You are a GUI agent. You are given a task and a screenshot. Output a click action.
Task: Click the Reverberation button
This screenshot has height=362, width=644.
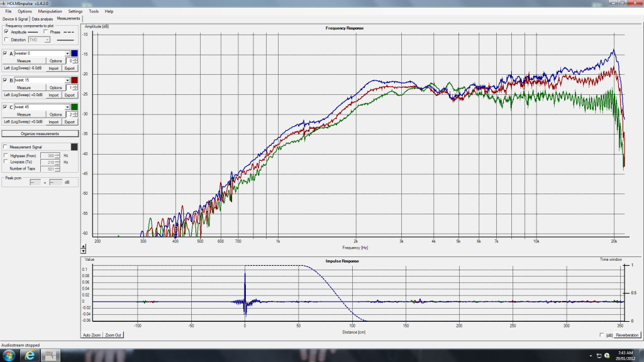click(627, 335)
